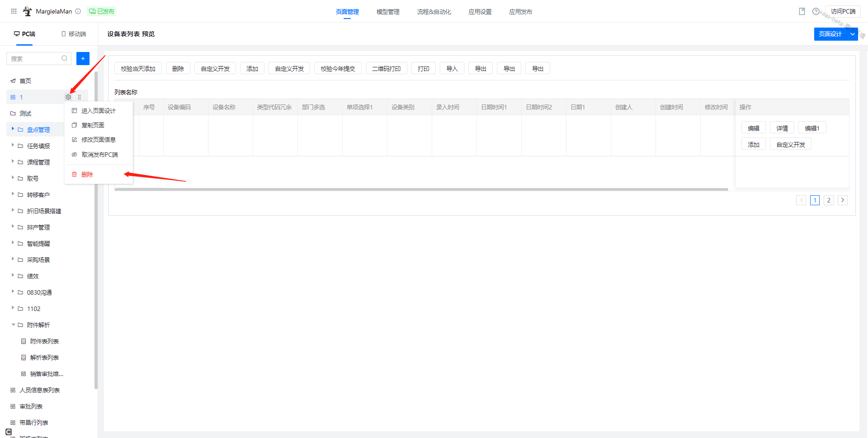
Task: Click toolbar 删除 button
Action: click(x=178, y=69)
